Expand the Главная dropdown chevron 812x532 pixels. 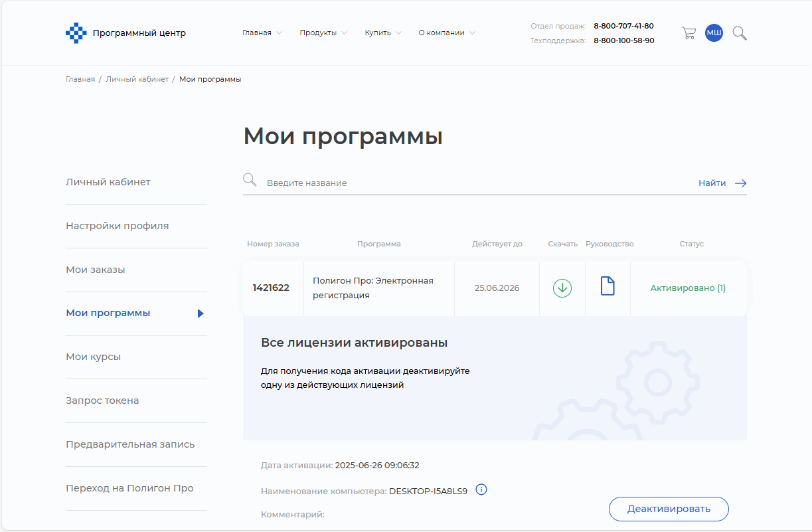pos(279,33)
